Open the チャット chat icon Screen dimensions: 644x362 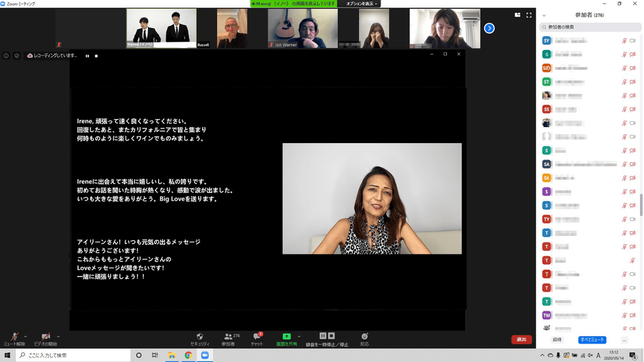pyautogui.click(x=257, y=337)
